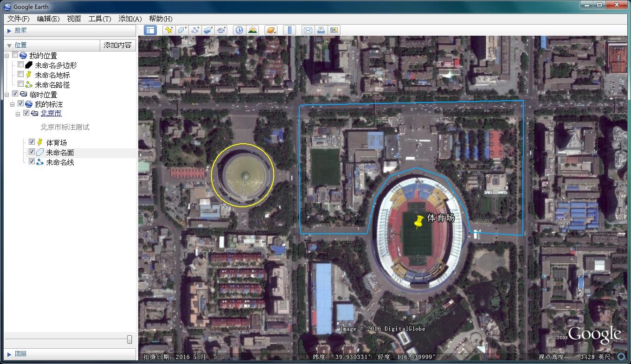This screenshot has height=364, width=631.
Task: Open the planet switcher (Saturn) icon
Action: point(271,30)
